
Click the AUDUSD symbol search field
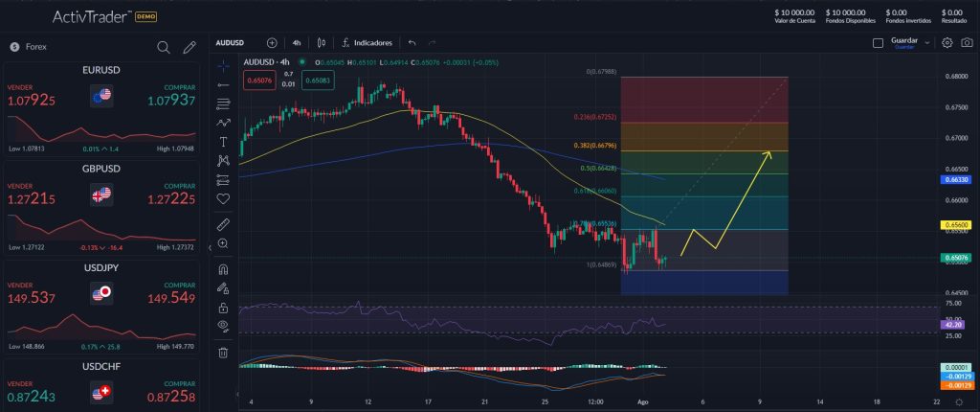point(232,42)
